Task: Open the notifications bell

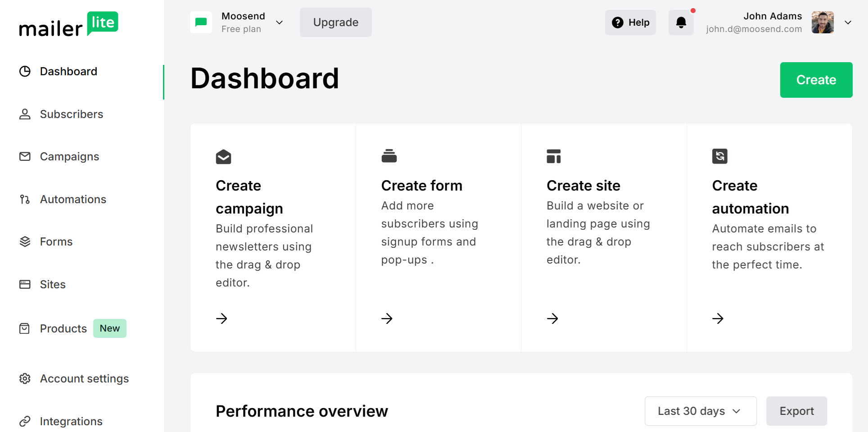Action: 681,22
